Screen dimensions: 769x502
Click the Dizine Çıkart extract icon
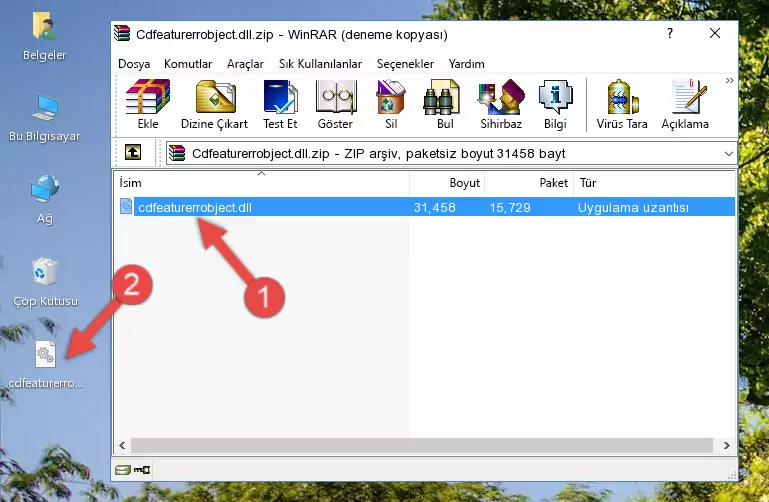[x=214, y=104]
